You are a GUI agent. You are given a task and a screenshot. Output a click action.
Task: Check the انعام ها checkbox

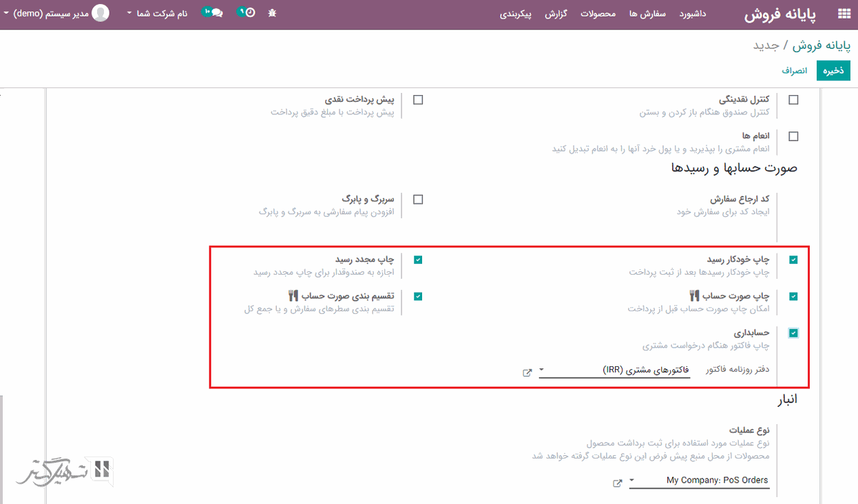click(793, 136)
